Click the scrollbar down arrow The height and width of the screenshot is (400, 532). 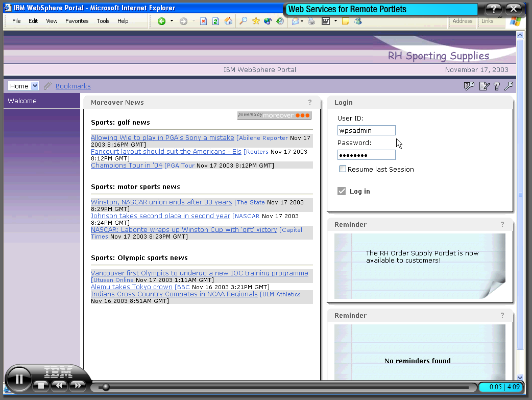(520, 377)
